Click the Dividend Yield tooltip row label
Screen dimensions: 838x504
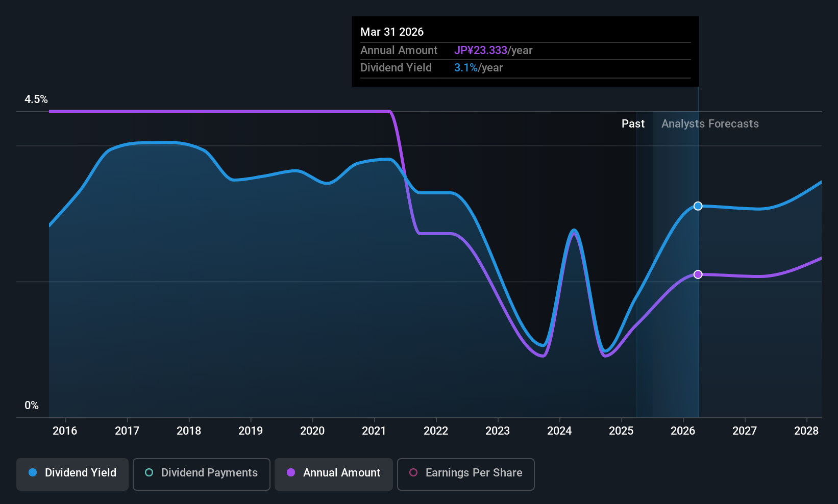[396, 68]
